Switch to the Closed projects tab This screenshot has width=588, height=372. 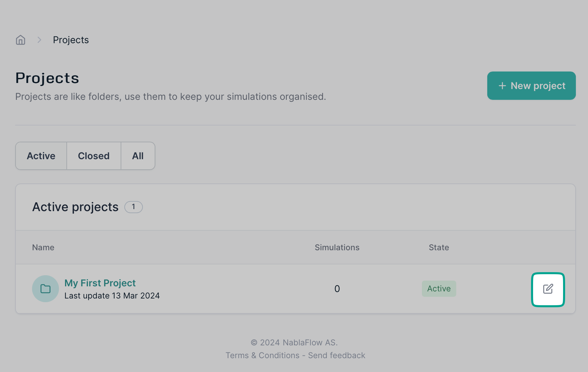pyautogui.click(x=94, y=156)
